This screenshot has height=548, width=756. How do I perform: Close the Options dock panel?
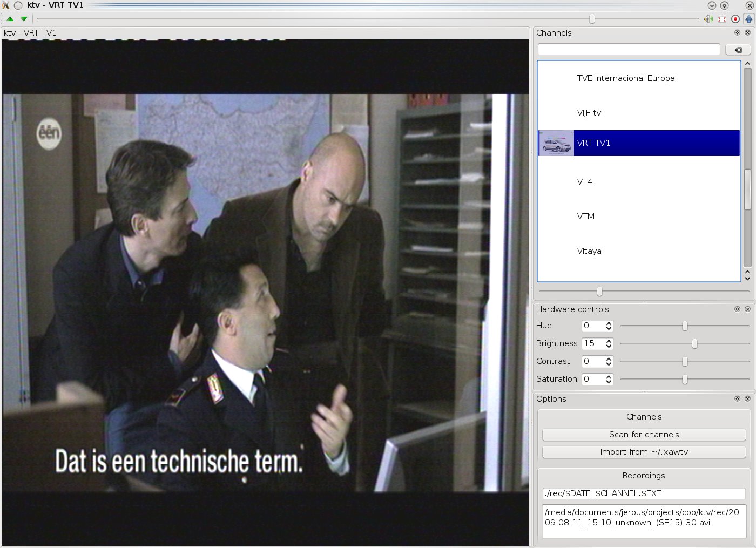(x=748, y=398)
